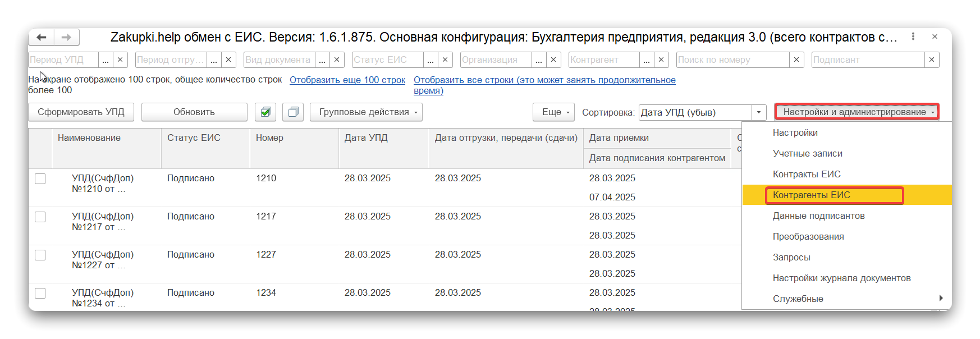
Task: Select checkbox for document №1234
Action: click(x=40, y=293)
